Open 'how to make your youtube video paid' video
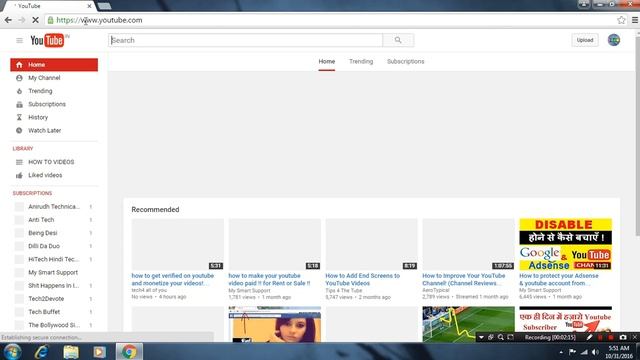The image size is (640, 360). tap(269, 279)
